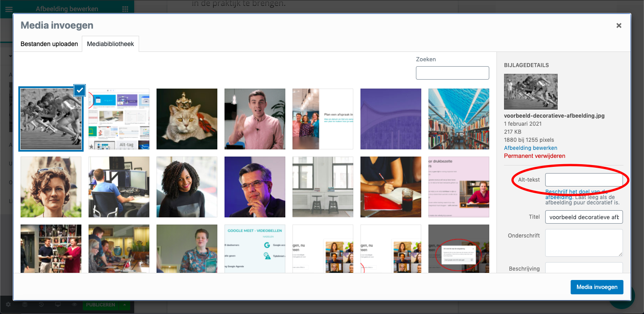The height and width of the screenshot is (314, 644).
Task: Click into the Zoeken search box
Action: (x=452, y=73)
